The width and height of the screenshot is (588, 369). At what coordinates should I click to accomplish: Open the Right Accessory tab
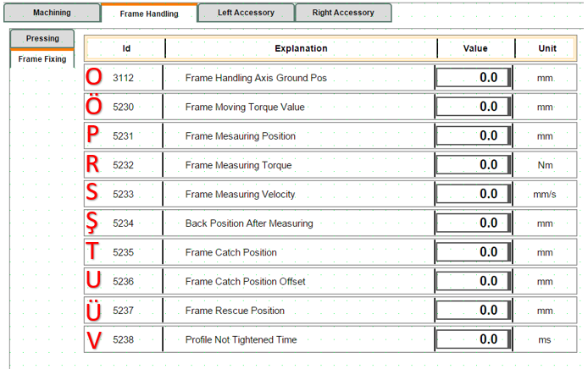point(343,13)
